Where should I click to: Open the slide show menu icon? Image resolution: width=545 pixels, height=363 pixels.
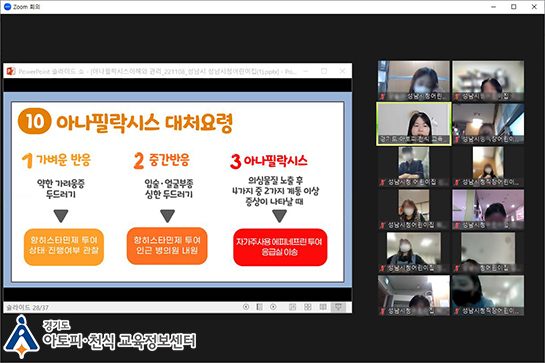pyautogui.click(x=259, y=307)
